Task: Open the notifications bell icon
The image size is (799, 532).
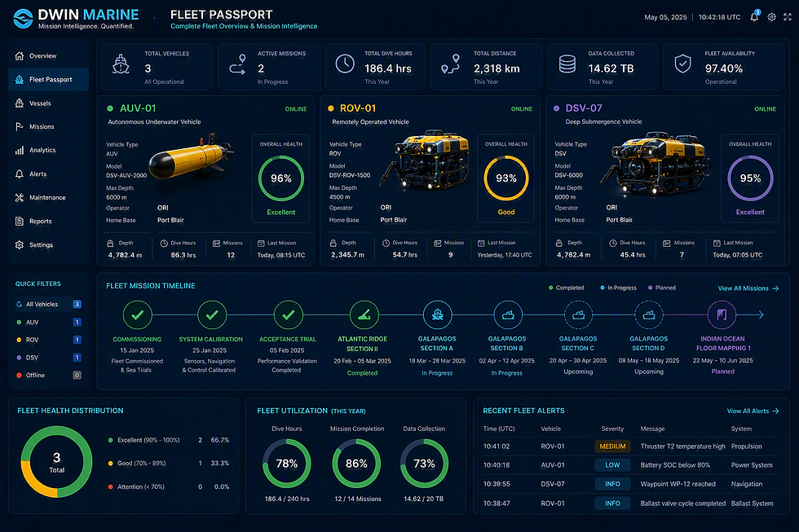Action: 754,17
